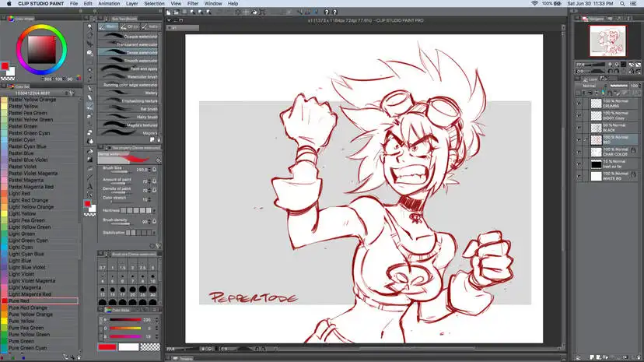The width and height of the screenshot is (644, 362).
Task: Open Amount of paint dynamics button
Action: point(155,181)
